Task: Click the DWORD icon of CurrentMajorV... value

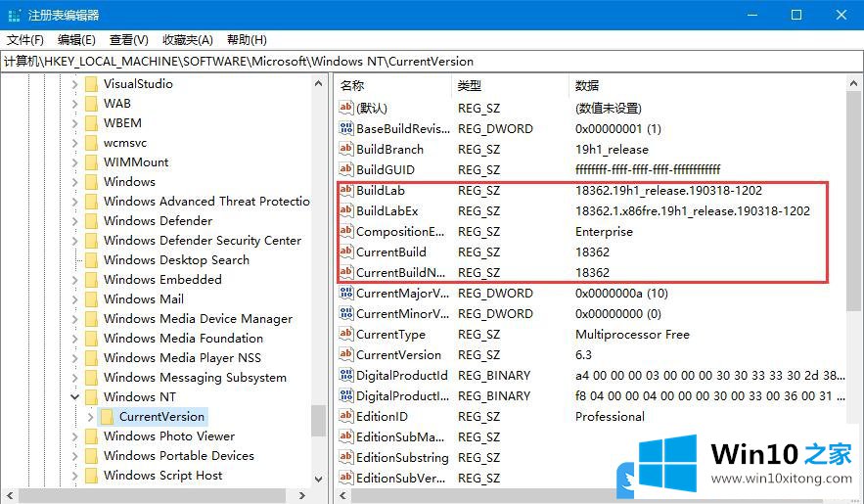Action: 346,293
